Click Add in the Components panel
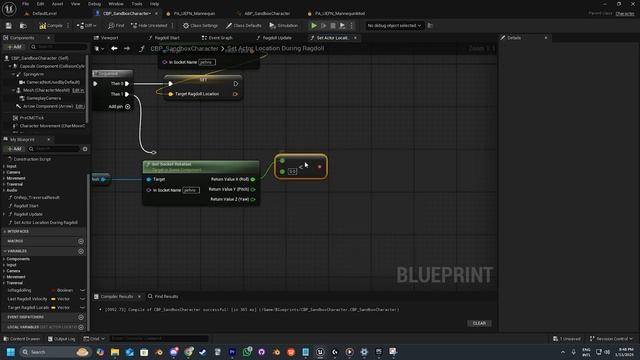This screenshot has height=360, width=640. tap(14, 47)
